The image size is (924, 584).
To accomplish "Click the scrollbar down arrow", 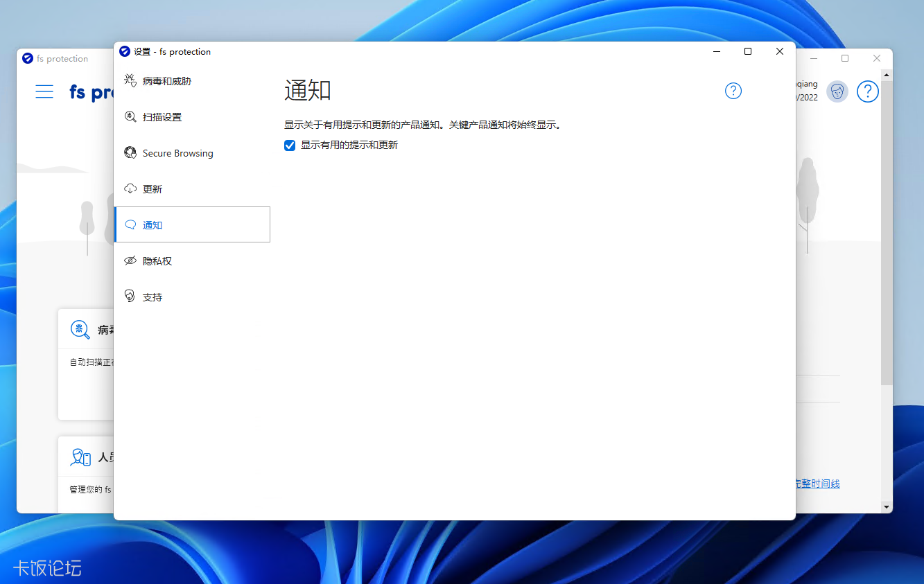I will tap(887, 507).
